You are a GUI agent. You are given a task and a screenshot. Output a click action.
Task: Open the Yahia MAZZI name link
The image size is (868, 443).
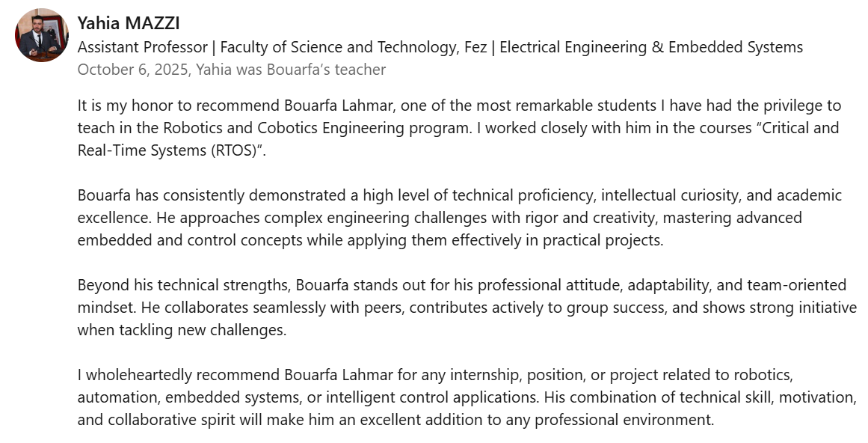[129, 23]
